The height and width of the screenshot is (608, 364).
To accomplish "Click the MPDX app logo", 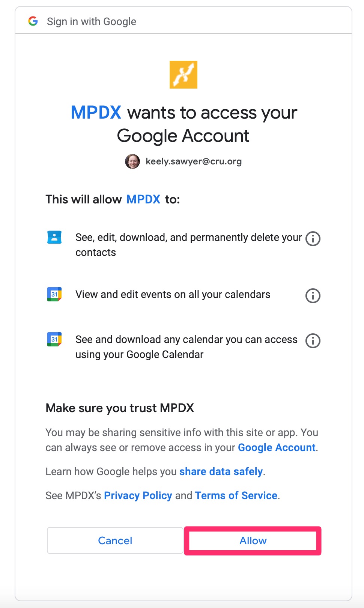I will tap(184, 75).
